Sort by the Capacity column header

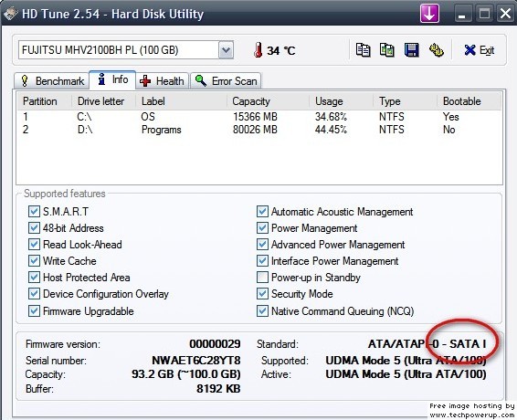(268, 101)
